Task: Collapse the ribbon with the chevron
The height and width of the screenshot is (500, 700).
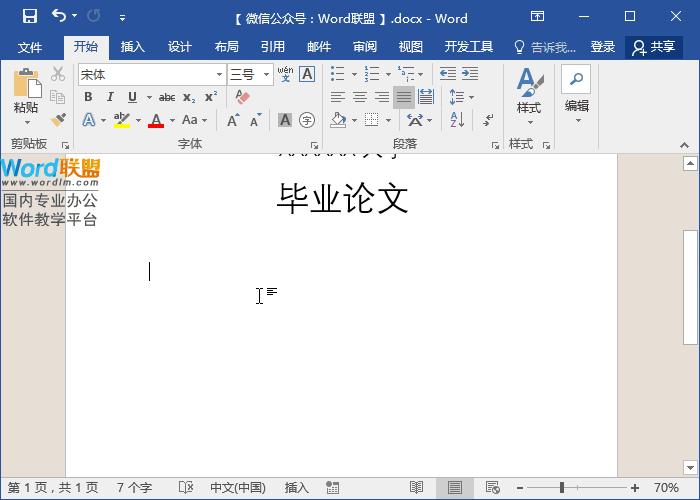Action: (x=684, y=145)
